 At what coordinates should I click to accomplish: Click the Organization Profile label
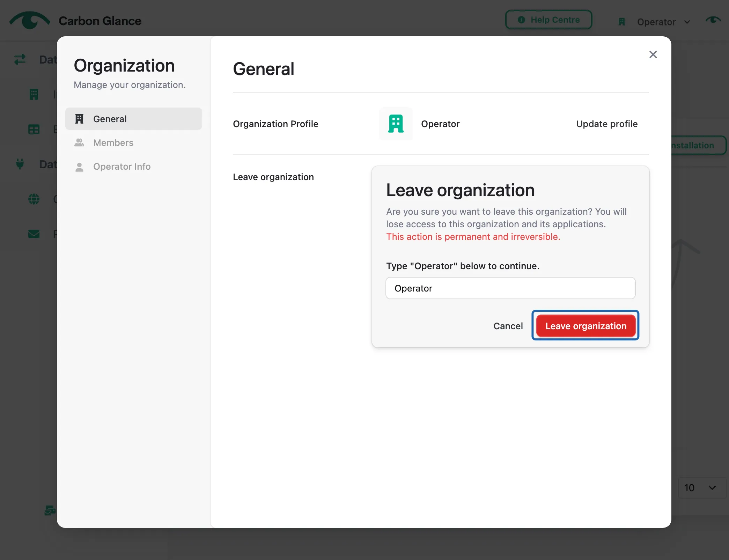(x=275, y=124)
